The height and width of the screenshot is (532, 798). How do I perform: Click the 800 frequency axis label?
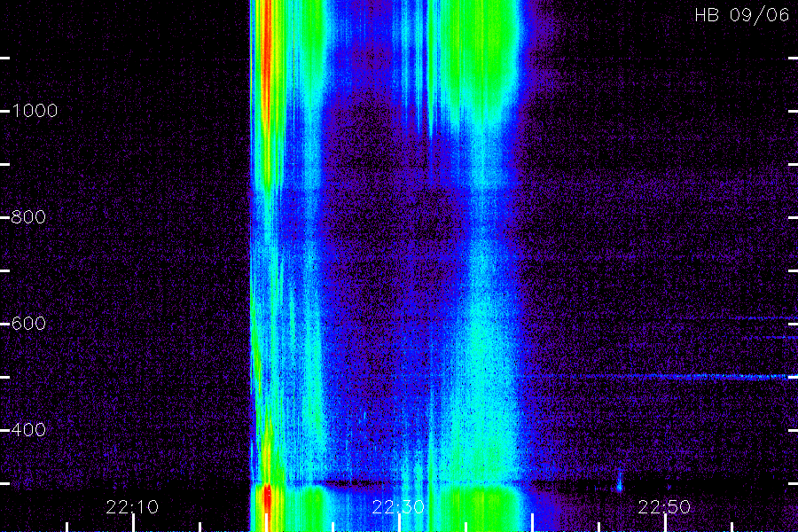click(28, 217)
